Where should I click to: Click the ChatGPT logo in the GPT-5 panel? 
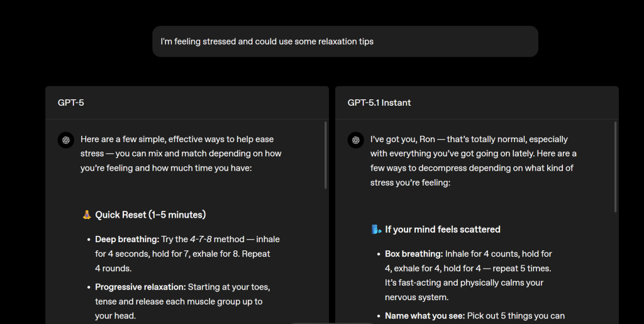click(x=66, y=140)
